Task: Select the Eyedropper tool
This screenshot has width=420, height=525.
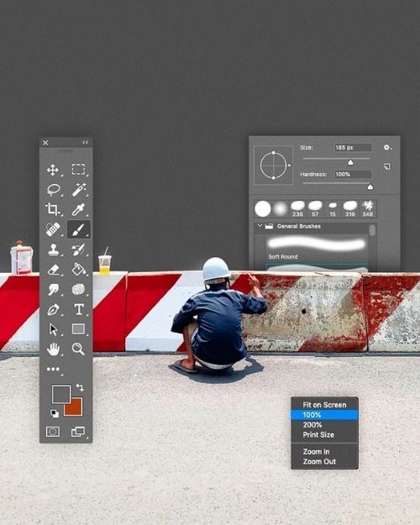Action: (x=79, y=209)
